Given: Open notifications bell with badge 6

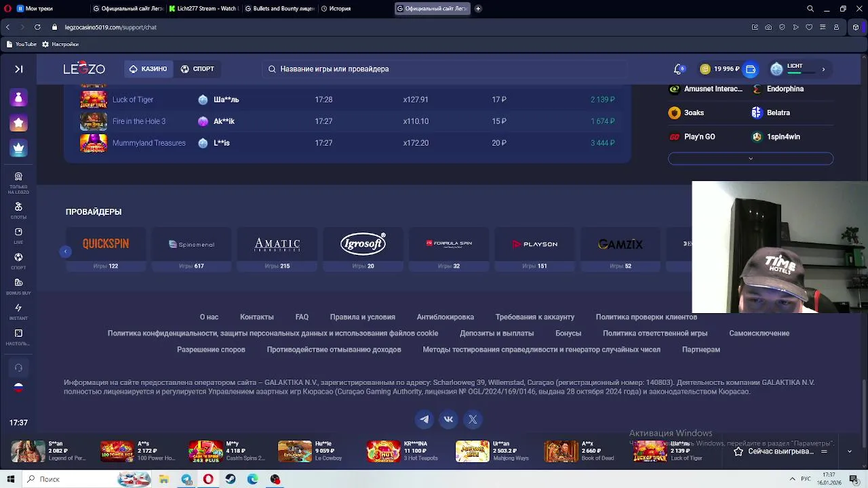Looking at the screenshot, I should coord(679,69).
